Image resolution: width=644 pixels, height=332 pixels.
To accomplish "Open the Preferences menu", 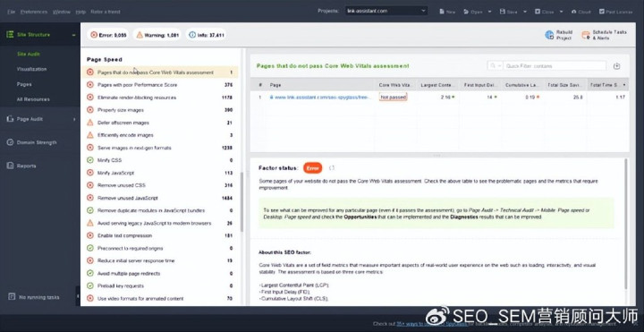I will tap(34, 12).
